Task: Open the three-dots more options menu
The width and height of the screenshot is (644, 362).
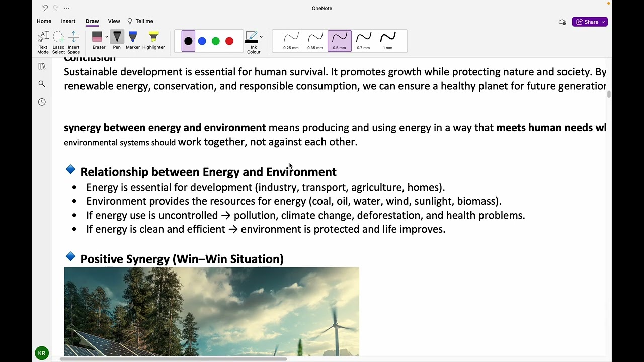Action: point(67,8)
